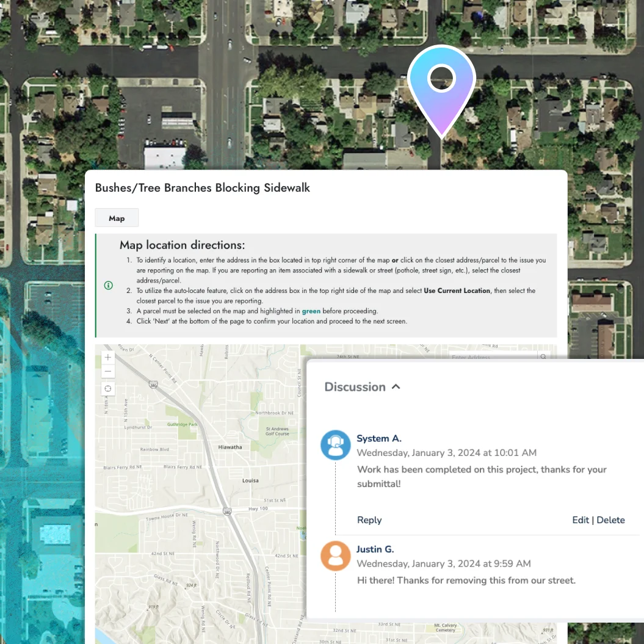Click the Discussion heading text
Screen dimensions: 644x644
click(x=355, y=387)
